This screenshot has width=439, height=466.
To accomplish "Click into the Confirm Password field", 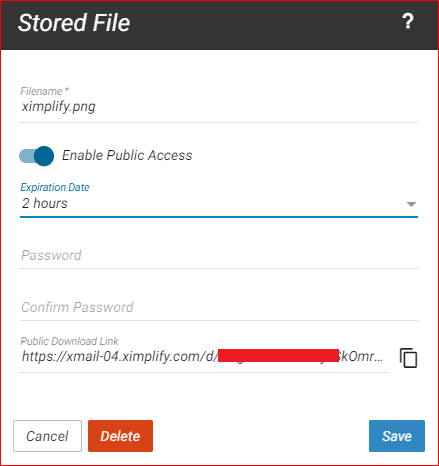I will pyautogui.click(x=219, y=307).
